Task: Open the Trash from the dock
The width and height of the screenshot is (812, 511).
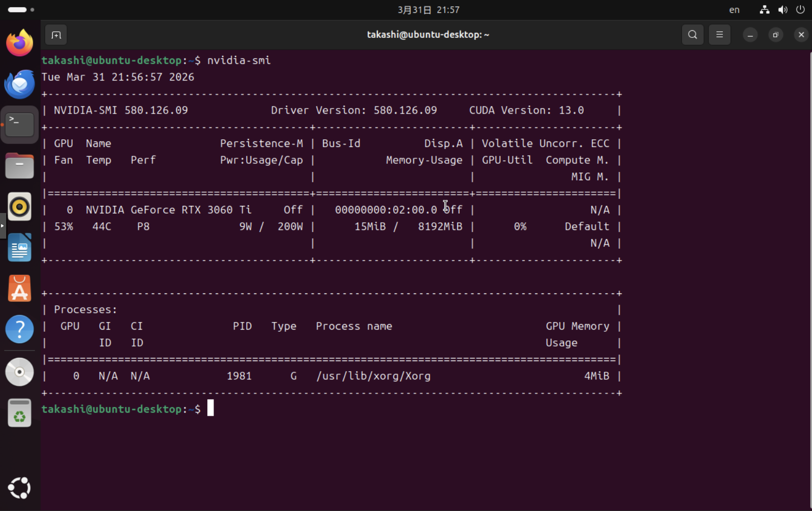Action: pyautogui.click(x=19, y=413)
